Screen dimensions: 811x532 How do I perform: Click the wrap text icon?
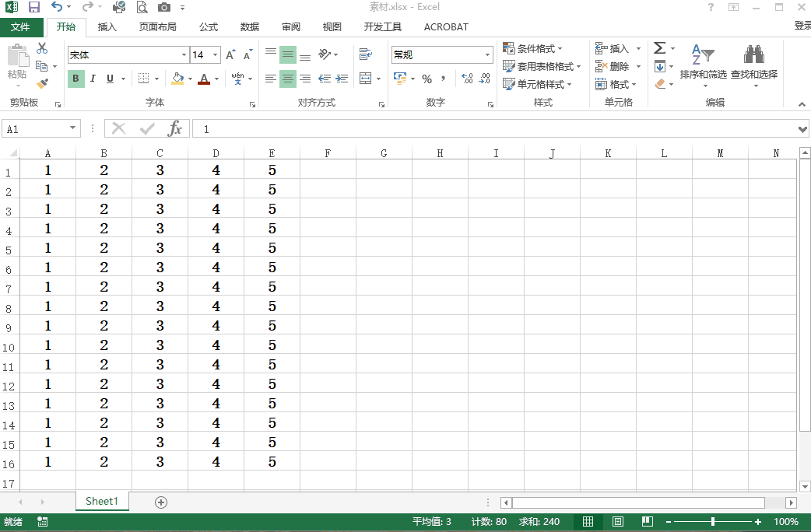366,54
